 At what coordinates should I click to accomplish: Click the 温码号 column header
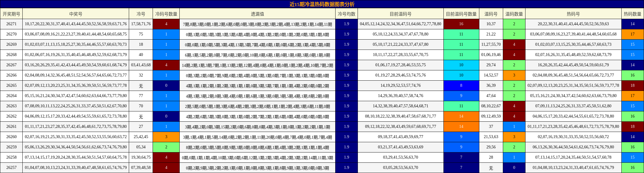(x=491, y=14)
